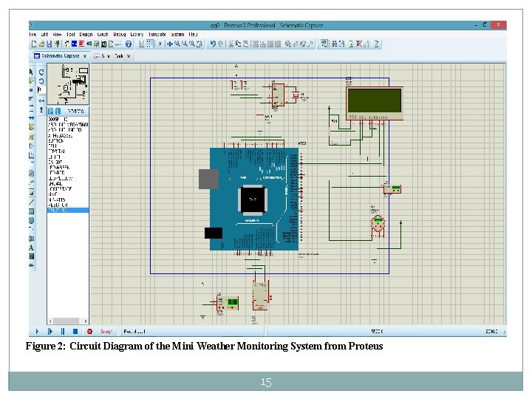Screen dimensions: 532x399
Task: Click the LCD display component
Action: point(374,104)
